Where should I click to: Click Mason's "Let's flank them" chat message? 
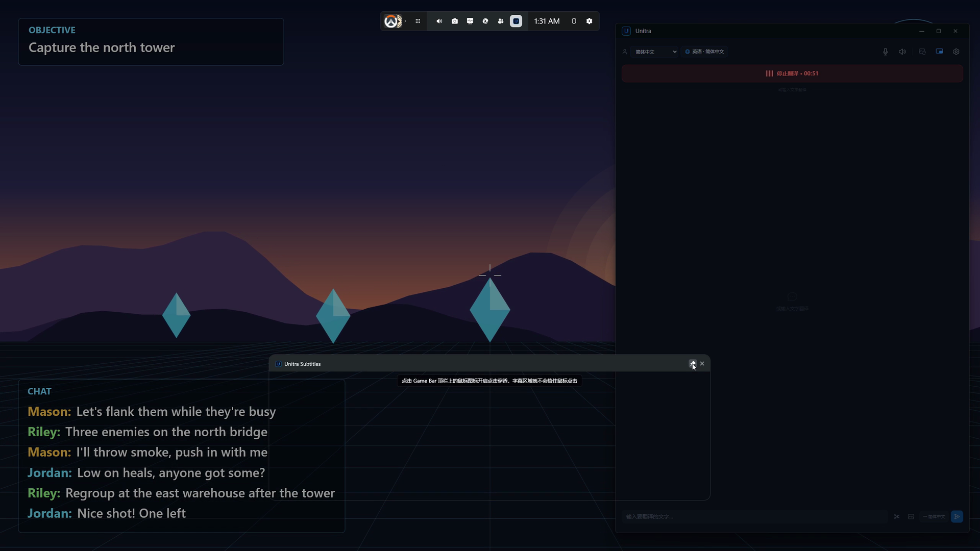152,412
